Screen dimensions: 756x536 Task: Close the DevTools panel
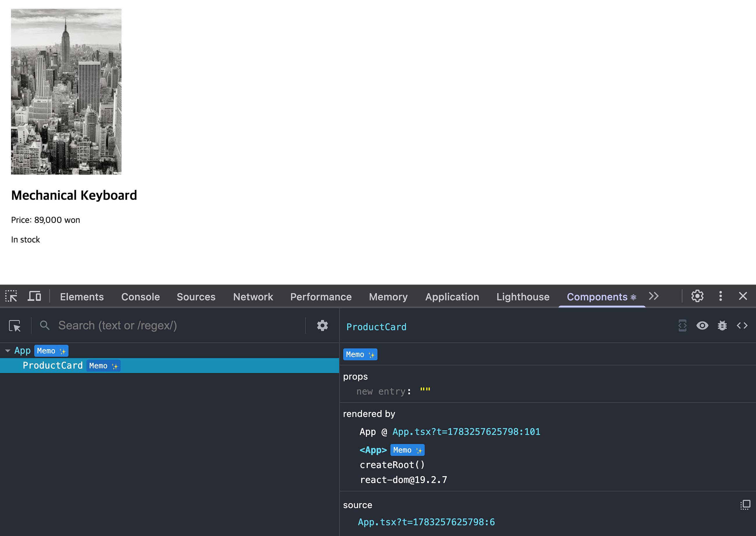(x=743, y=296)
